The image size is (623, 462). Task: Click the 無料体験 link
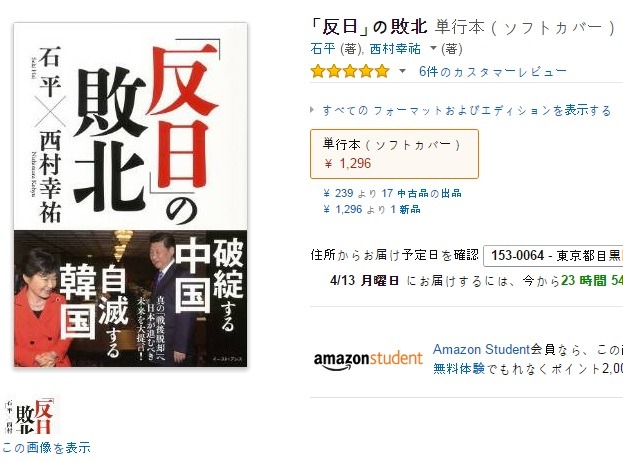click(459, 369)
